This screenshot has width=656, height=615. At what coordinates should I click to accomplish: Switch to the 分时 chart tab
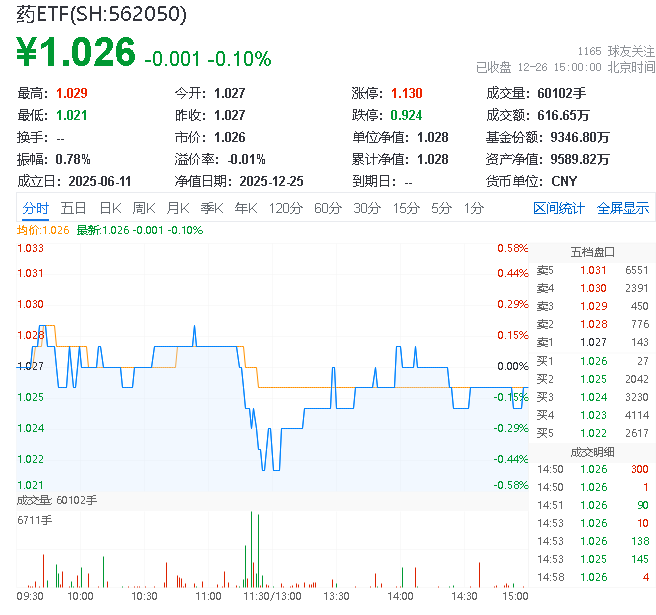click(x=36, y=208)
